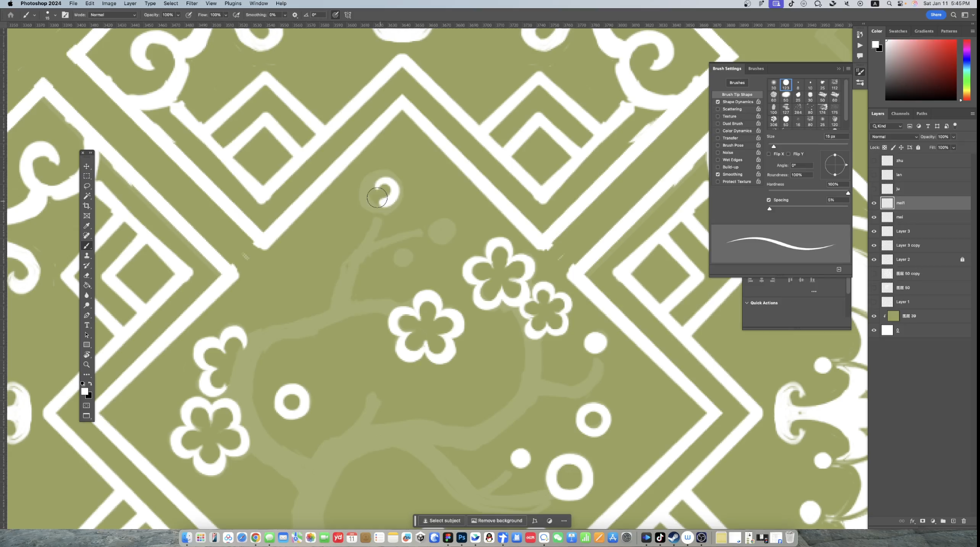Open the layer filter Kind dropdown
The image size is (980, 547).
[887, 126]
